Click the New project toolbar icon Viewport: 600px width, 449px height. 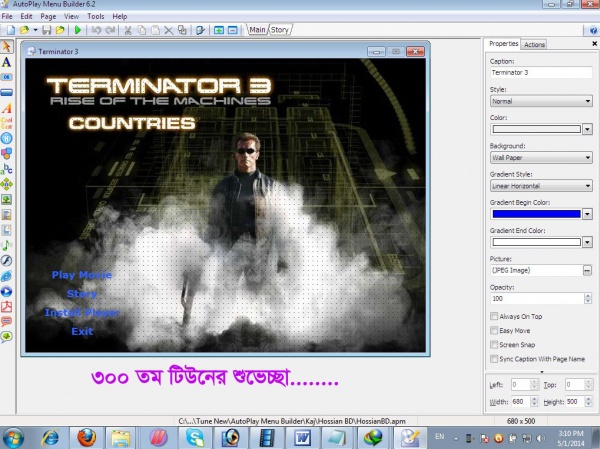(x=11, y=30)
